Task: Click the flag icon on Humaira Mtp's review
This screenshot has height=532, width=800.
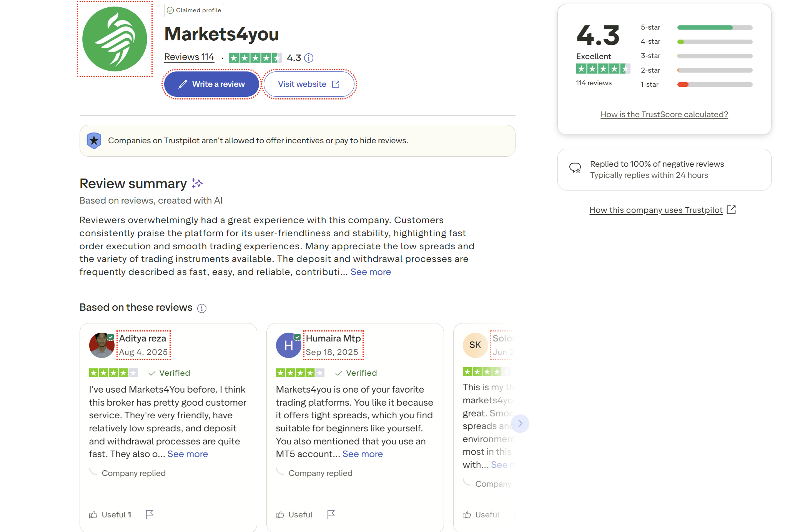Action: (331, 514)
